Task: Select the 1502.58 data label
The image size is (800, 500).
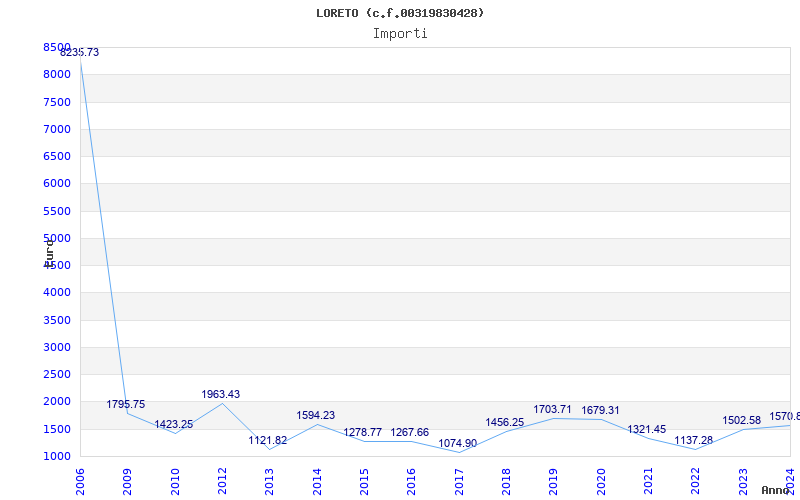Action: pyautogui.click(x=742, y=420)
